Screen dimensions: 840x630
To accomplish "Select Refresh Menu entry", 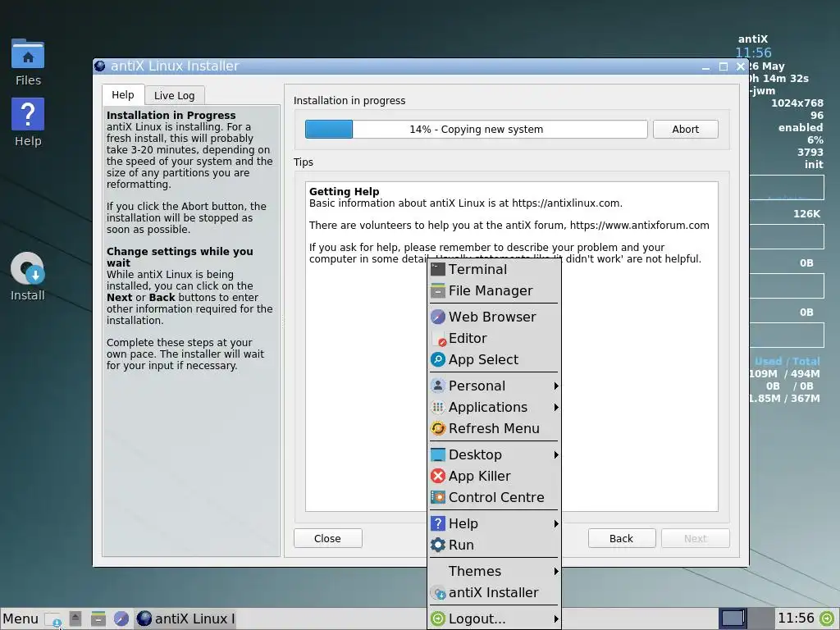I will coord(494,428).
